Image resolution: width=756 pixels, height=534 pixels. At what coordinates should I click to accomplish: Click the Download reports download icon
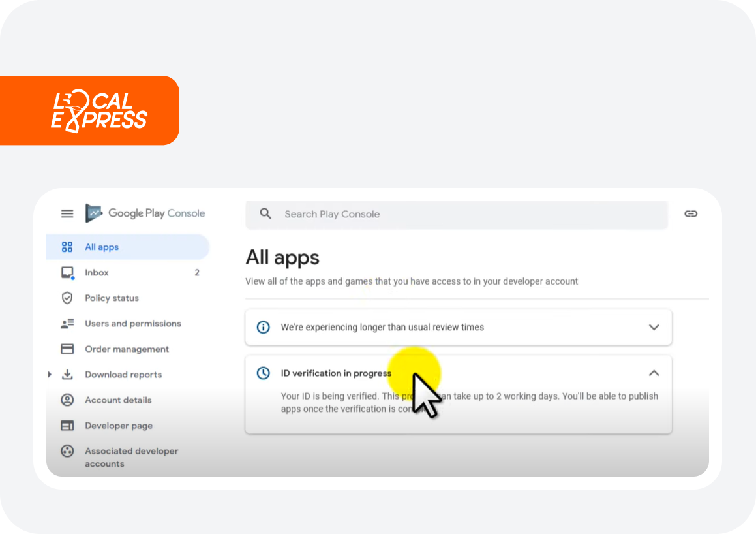pyautogui.click(x=67, y=374)
